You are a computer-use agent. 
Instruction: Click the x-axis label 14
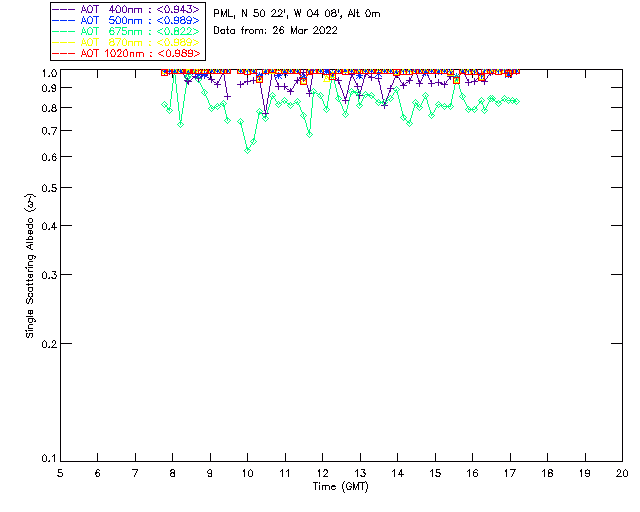click(x=398, y=473)
